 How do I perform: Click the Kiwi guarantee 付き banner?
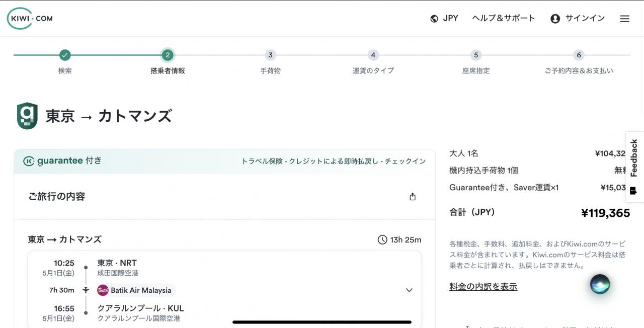(x=224, y=161)
